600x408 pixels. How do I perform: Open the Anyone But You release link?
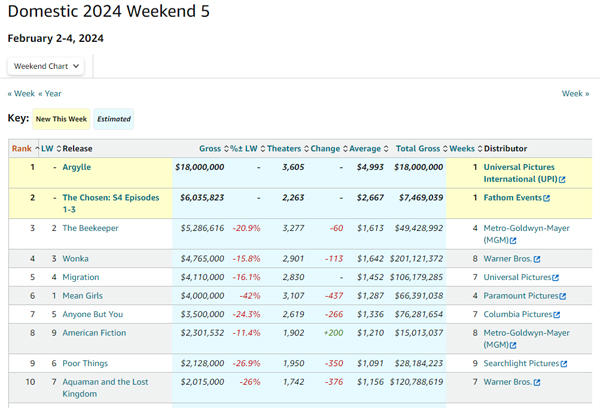coord(93,314)
